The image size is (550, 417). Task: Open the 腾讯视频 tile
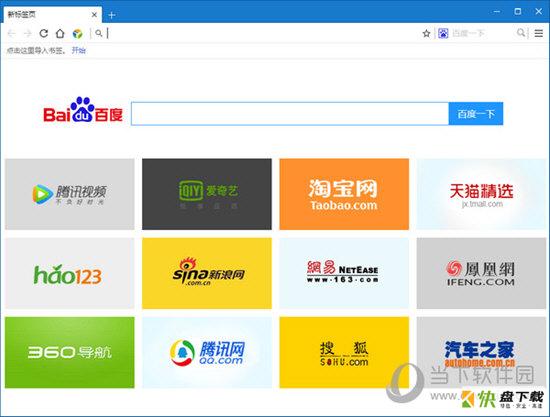(69, 194)
